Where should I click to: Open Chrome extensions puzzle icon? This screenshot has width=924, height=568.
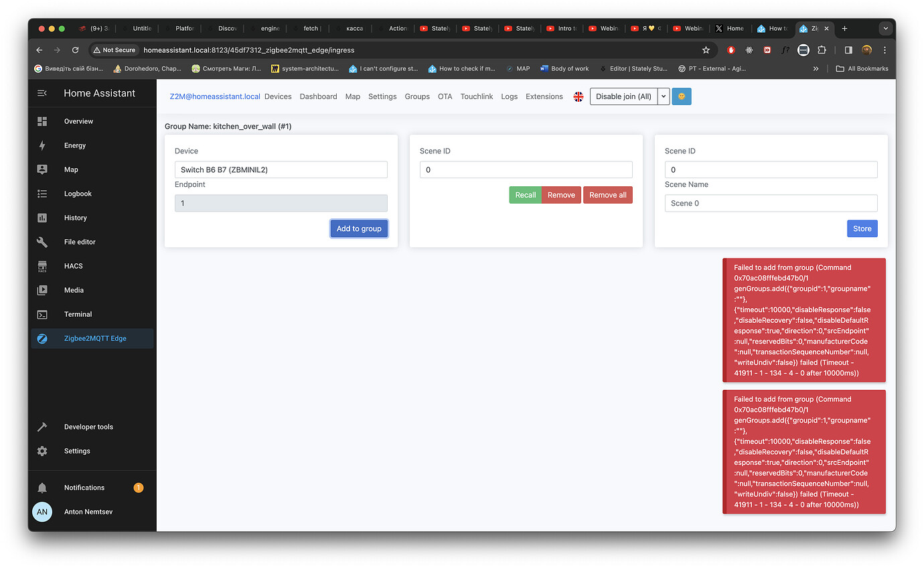(822, 50)
